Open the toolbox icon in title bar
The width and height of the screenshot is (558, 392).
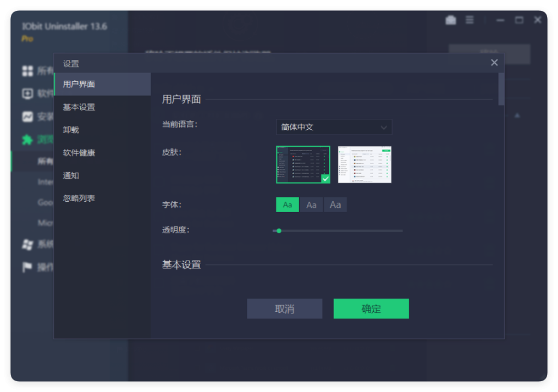[x=451, y=20]
